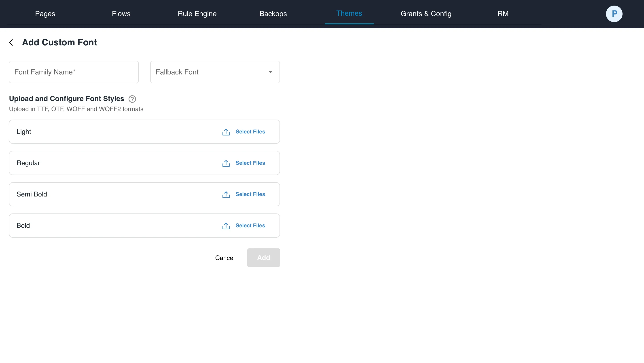Click the Semi Bold style label
644x363 pixels.
32,194
